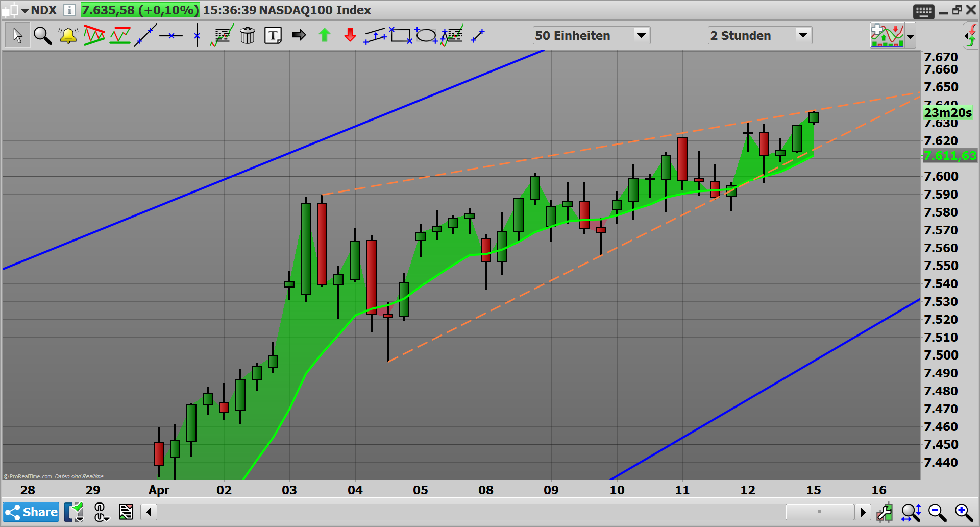Image resolution: width=980 pixels, height=527 pixels.
Task: Pick the green and red line chart tool
Action: click(120, 36)
